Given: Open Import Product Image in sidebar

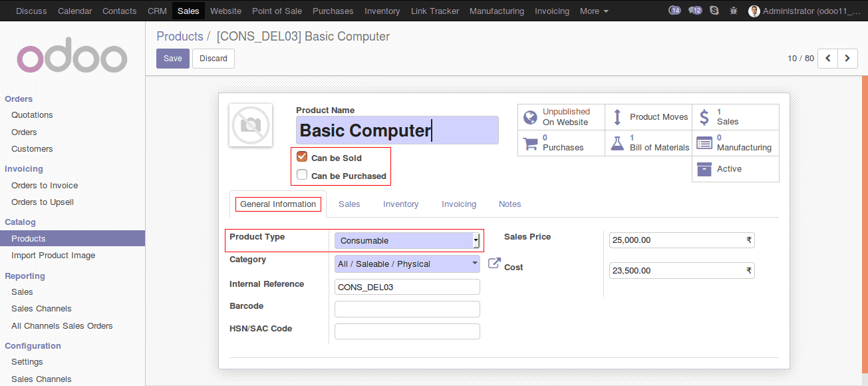Looking at the screenshot, I should tap(53, 256).
